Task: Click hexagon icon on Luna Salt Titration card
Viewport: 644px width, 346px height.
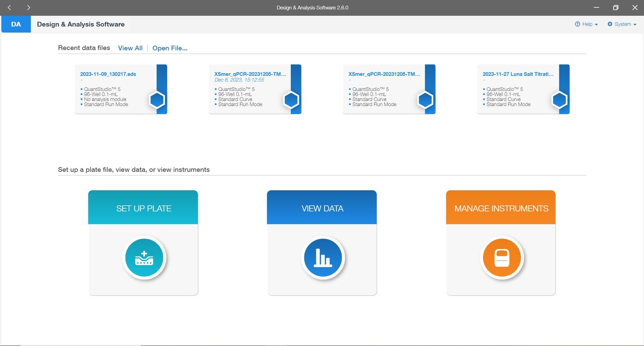Action: (559, 100)
